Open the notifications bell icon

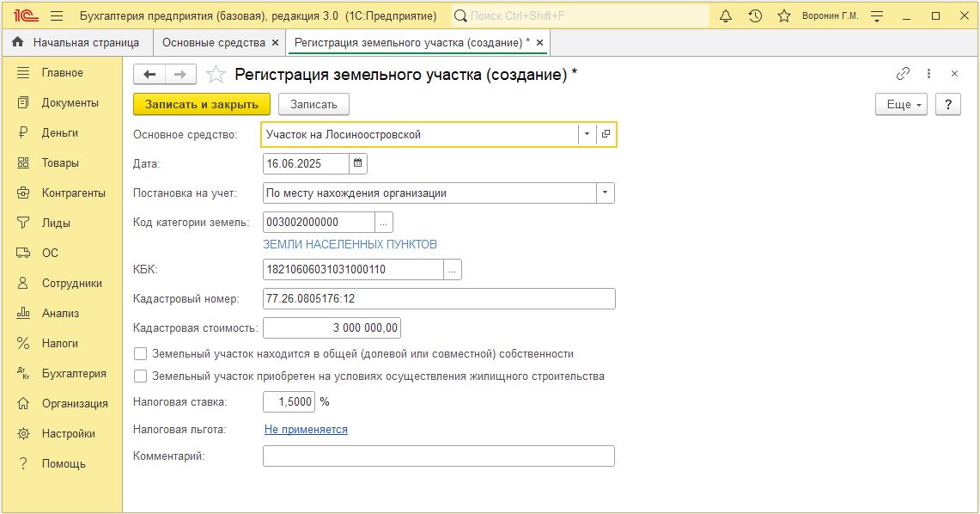click(x=726, y=16)
